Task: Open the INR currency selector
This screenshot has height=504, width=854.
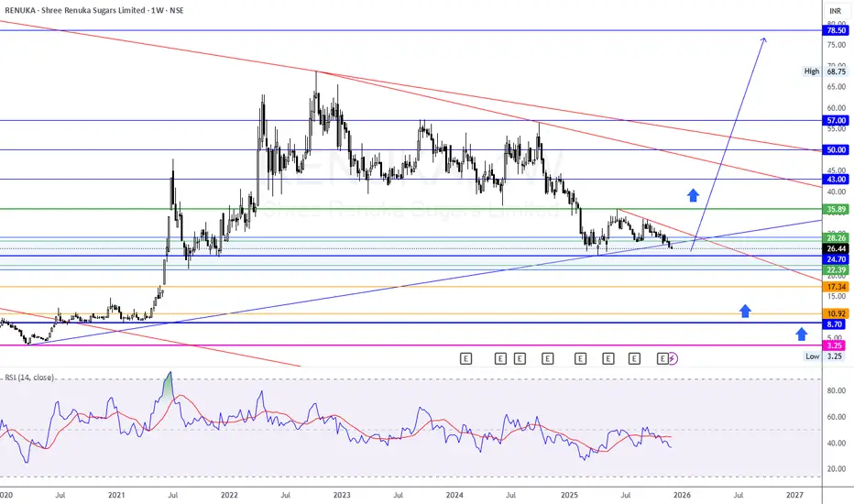Action: tap(835, 11)
